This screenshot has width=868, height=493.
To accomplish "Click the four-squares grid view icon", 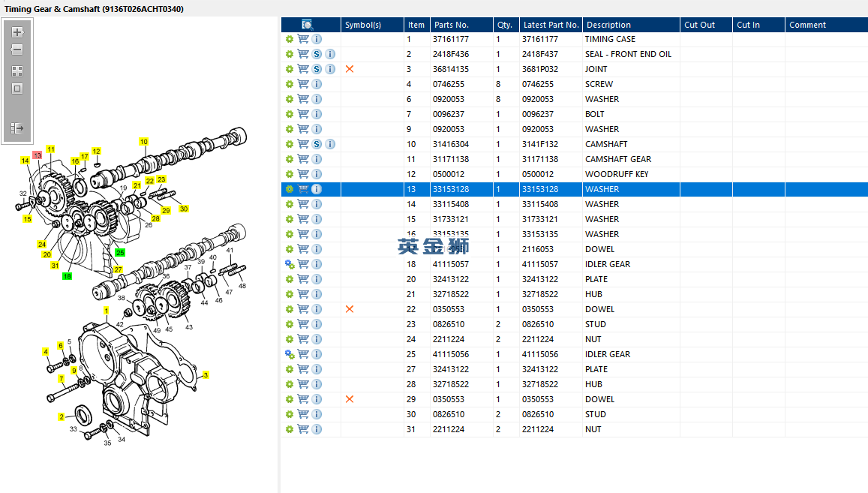I will pos(17,71).
